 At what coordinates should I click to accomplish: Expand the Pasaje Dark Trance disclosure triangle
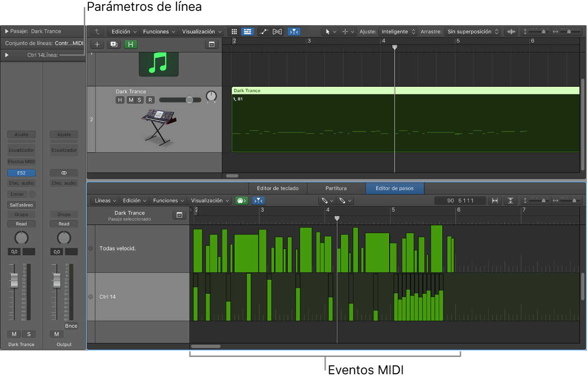point(7,31)
